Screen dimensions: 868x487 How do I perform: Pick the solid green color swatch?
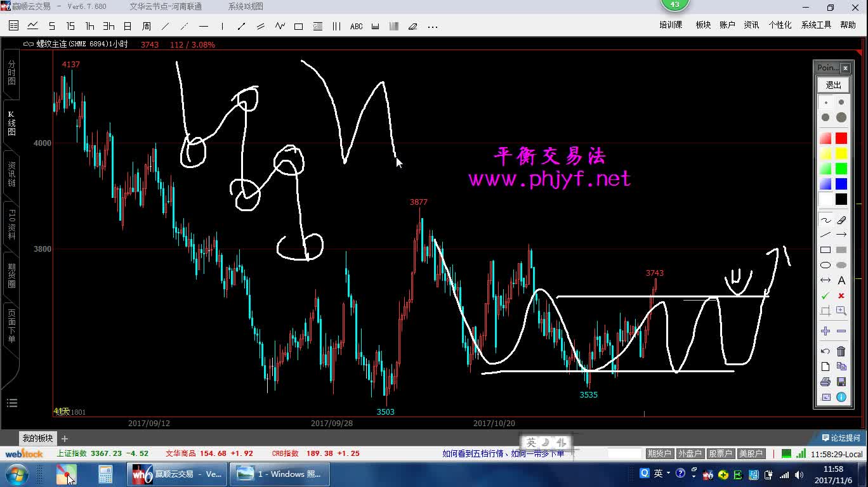pos(841,169)
